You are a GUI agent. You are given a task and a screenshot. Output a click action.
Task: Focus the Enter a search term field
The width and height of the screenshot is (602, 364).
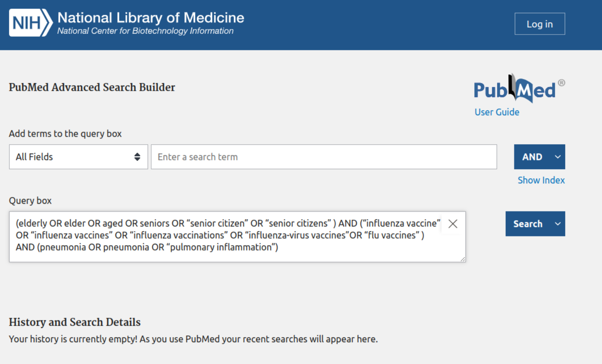coord(324,157)
